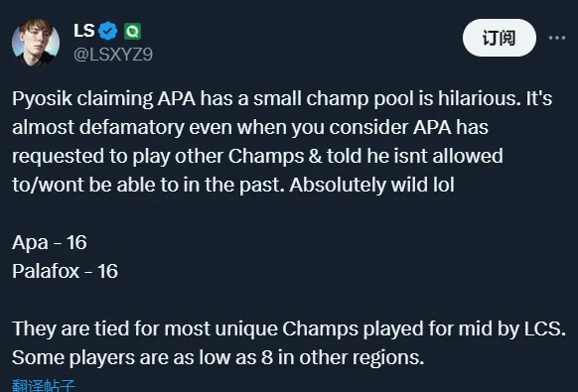
Task: Open LS's profile picture
Action: tap(36, 43)
